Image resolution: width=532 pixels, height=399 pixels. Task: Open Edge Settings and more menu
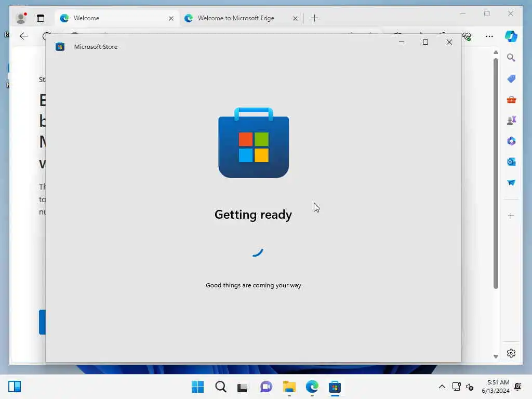coord(489,36)
